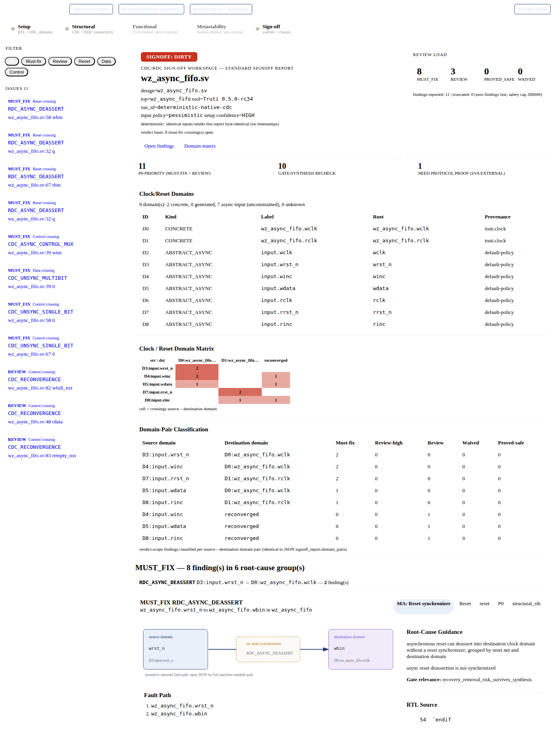Click matrix cell D5:input.wdata reconverged
Viewport: 557px width, 756px height.
[276, 384]
